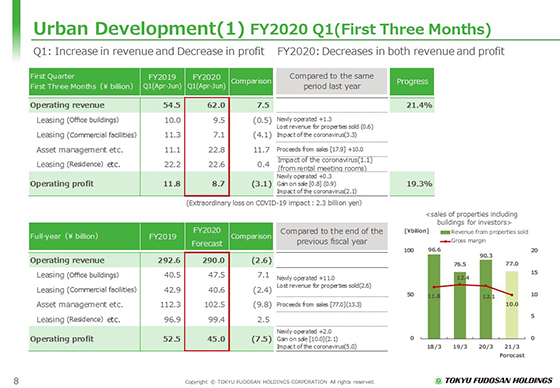Click 'Impact of the coronavirus(5.0)' note
Image resolution: width=560 pixels, height=388 pixels.
316,346
